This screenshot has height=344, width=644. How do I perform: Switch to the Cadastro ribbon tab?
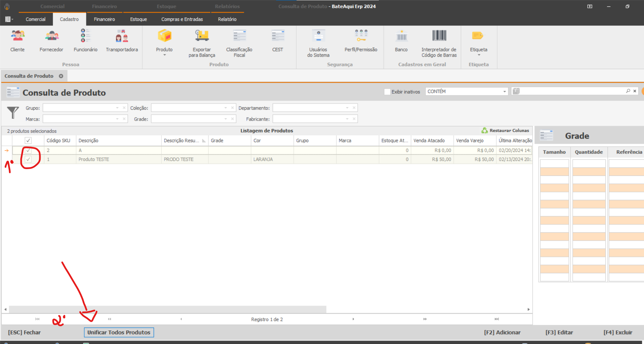69,19
